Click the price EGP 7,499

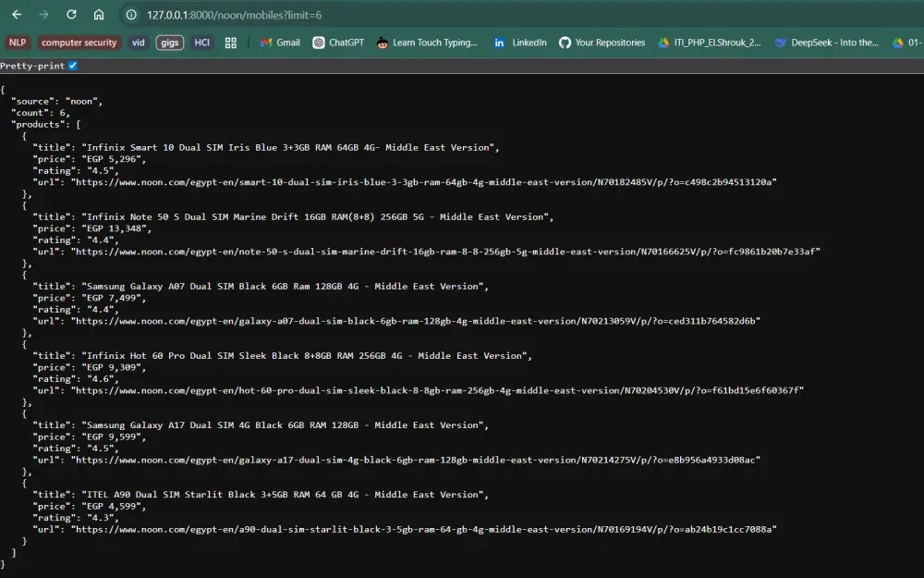point(114,298)
